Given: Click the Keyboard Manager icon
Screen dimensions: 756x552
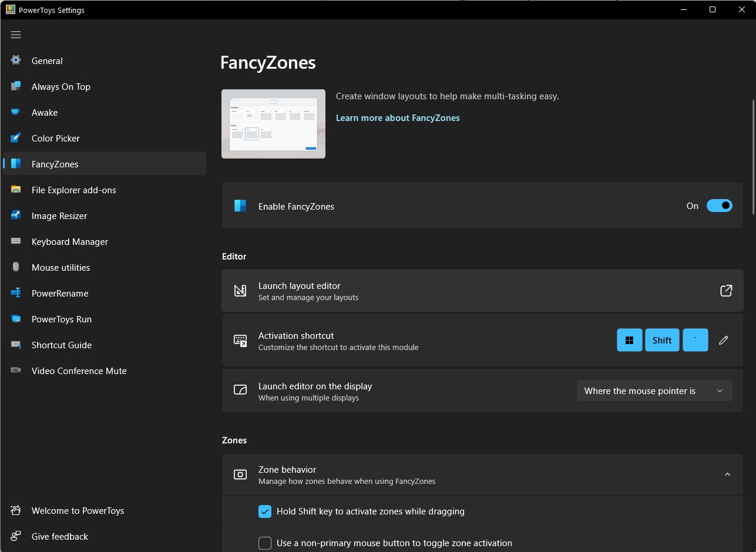Looking at the screenshot, I should [16, 241].
